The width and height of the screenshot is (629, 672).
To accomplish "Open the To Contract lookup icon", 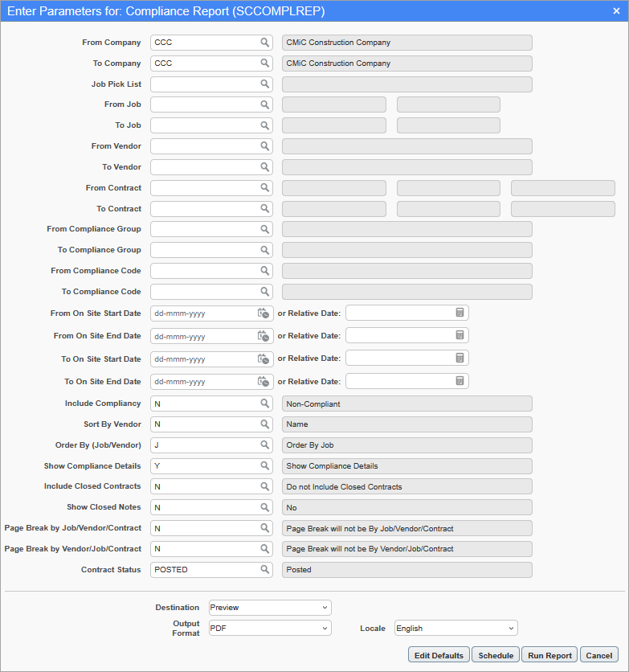I will pos(265,208).
